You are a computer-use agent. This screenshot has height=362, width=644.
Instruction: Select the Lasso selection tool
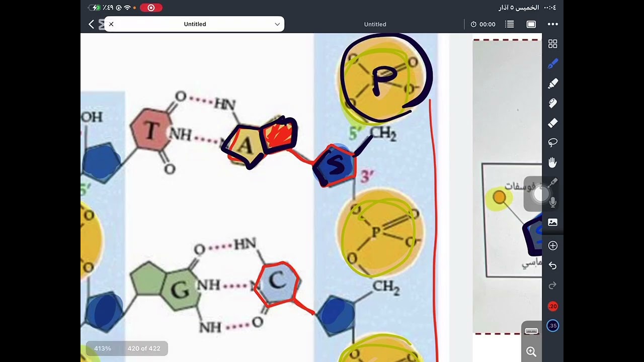tap(552, 143)
